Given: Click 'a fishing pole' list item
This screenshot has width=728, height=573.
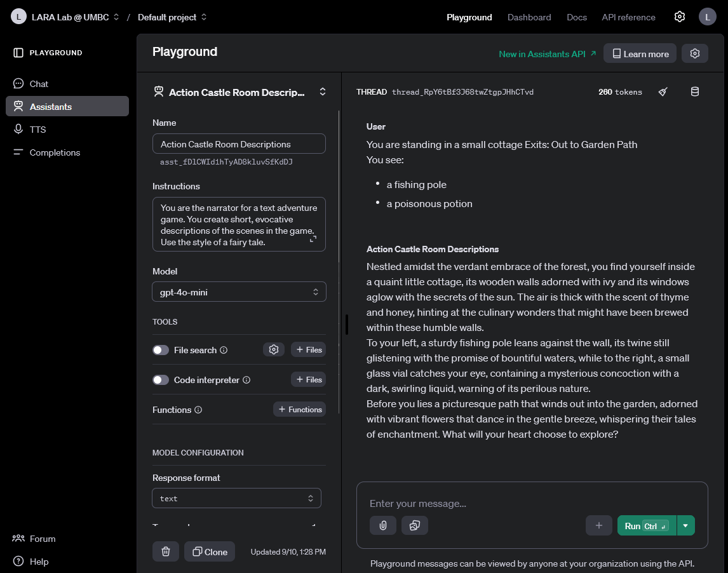Looking at the screenshot, I should tap(417, 185).
